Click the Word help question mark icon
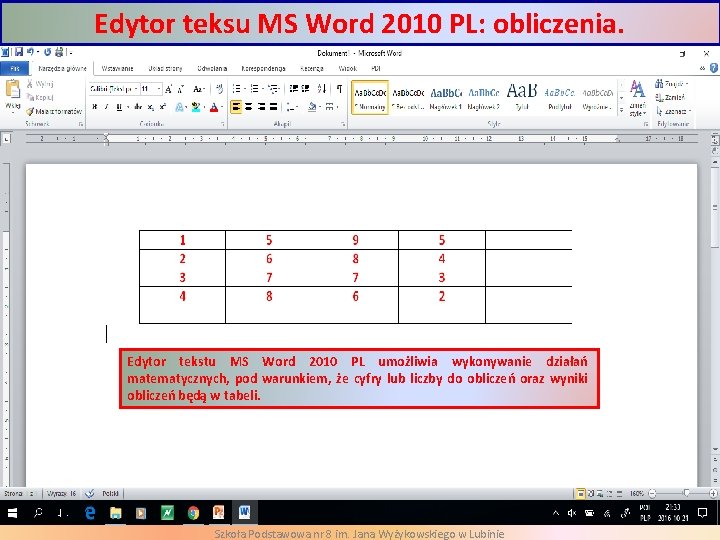 click(x=714, y=68)
